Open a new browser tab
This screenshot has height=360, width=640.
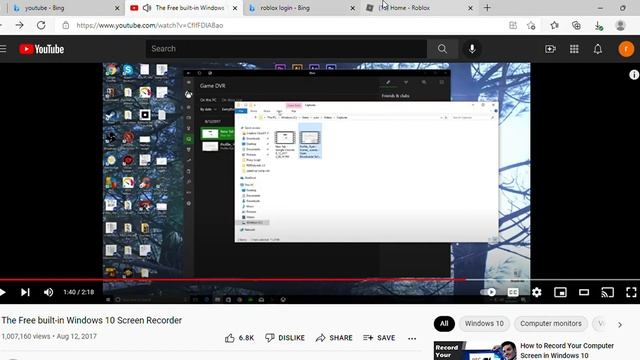point(487,8)
